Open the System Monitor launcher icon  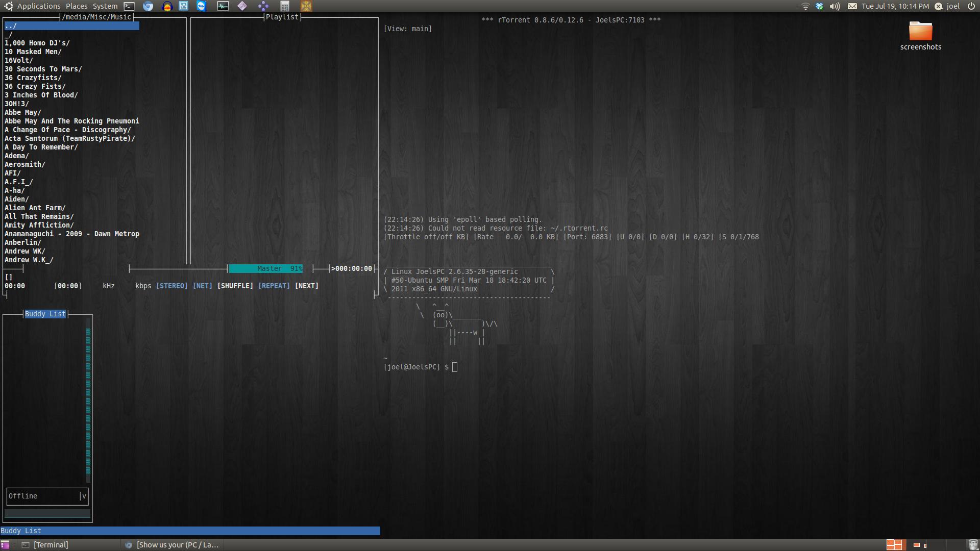coord(223,6)
